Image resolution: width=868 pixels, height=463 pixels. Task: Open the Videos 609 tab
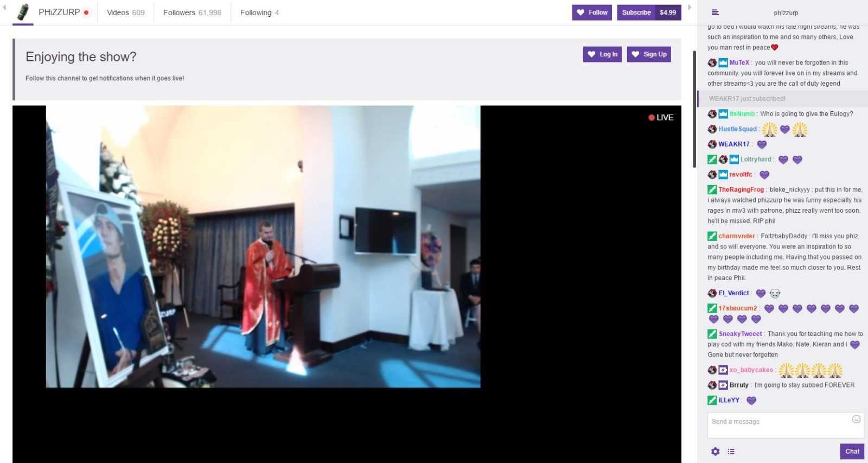pyautogui.click(x=125, y=12)
